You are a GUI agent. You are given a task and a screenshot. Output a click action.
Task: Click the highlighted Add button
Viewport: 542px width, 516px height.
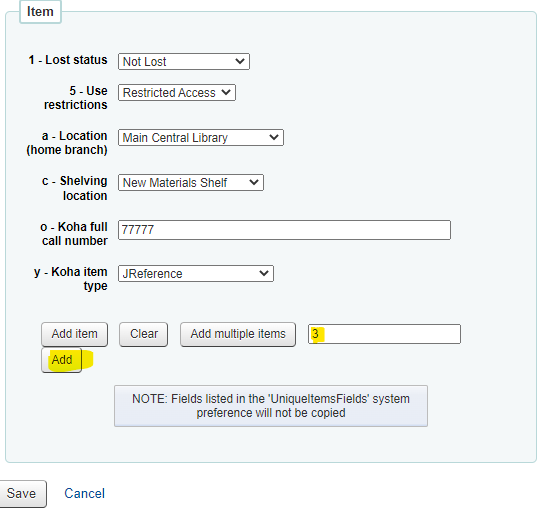[x=62, y=360]
